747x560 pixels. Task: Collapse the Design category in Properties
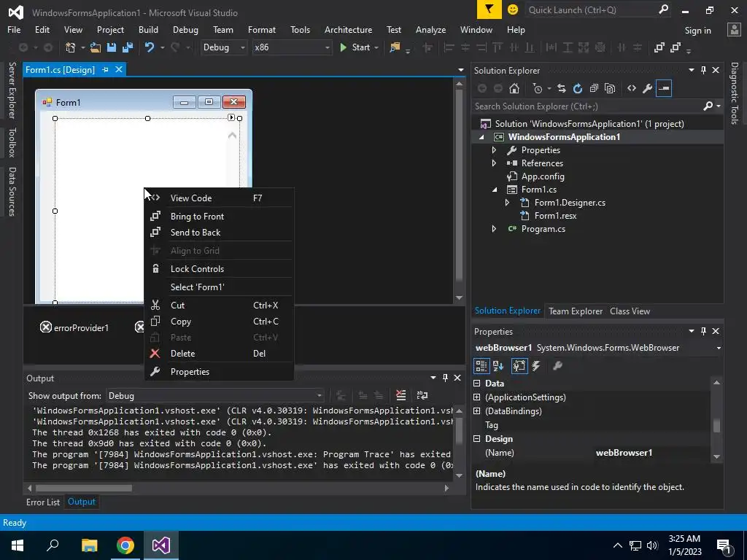pyautogui.click(x=477, y=439)
